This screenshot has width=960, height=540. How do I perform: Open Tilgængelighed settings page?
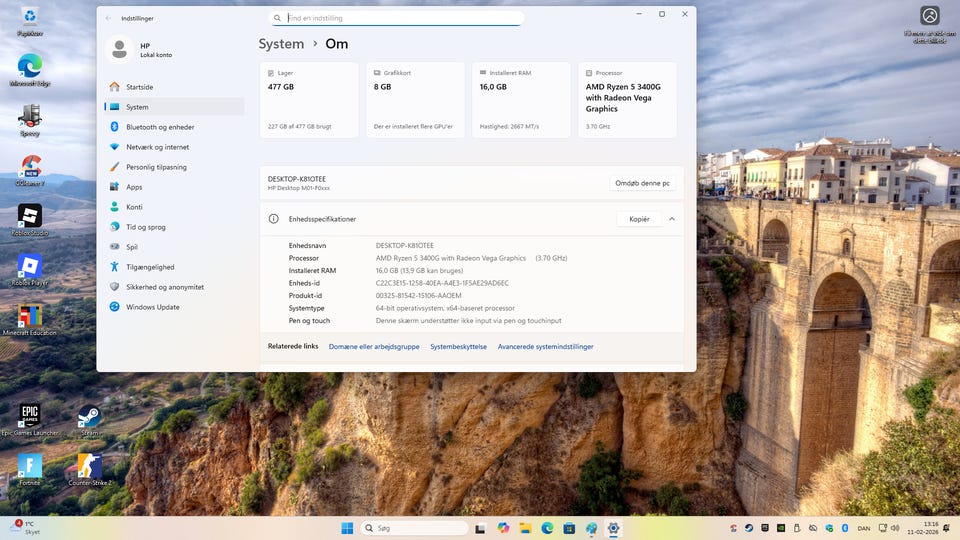[x=150, y=267]
